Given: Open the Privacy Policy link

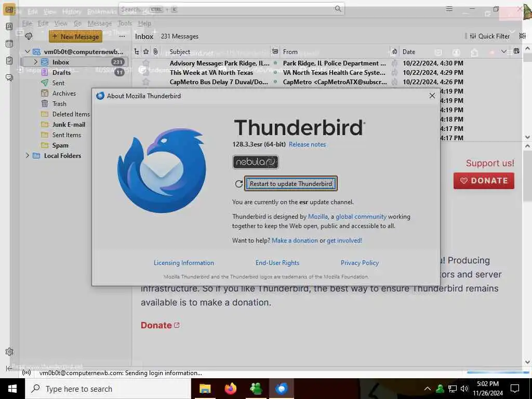Looking at the screenshot, I should [360, 262].
